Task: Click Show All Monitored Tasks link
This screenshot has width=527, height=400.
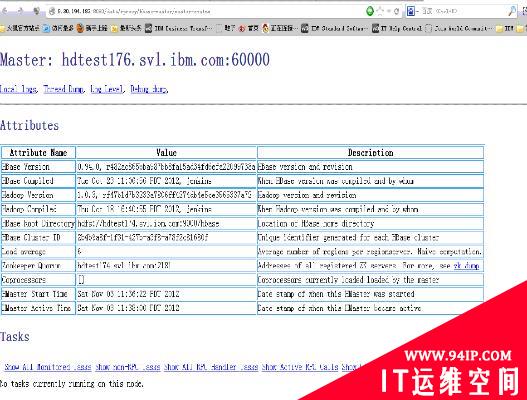Action: [x=47, y=367]
